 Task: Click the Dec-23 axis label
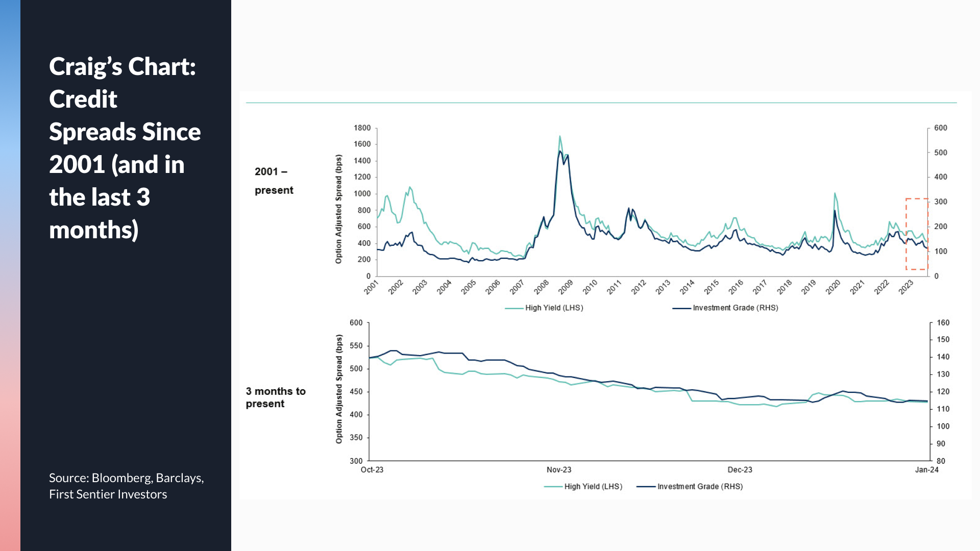click(740, 469)
